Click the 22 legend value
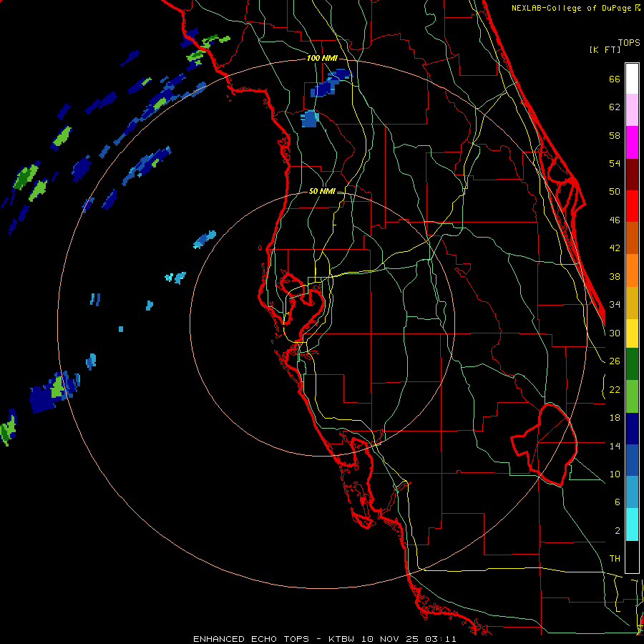This screenshot has width=644, height=644. (615, 390)
